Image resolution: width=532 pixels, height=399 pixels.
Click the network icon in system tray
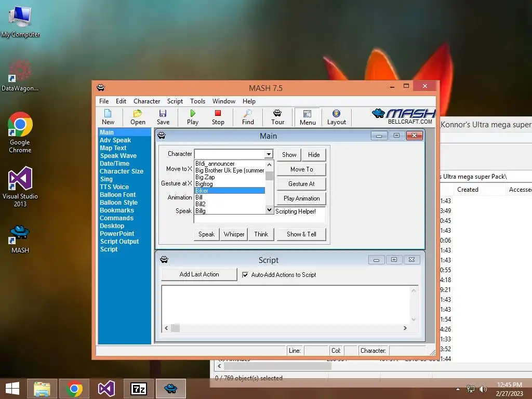(x=471, y=389)
